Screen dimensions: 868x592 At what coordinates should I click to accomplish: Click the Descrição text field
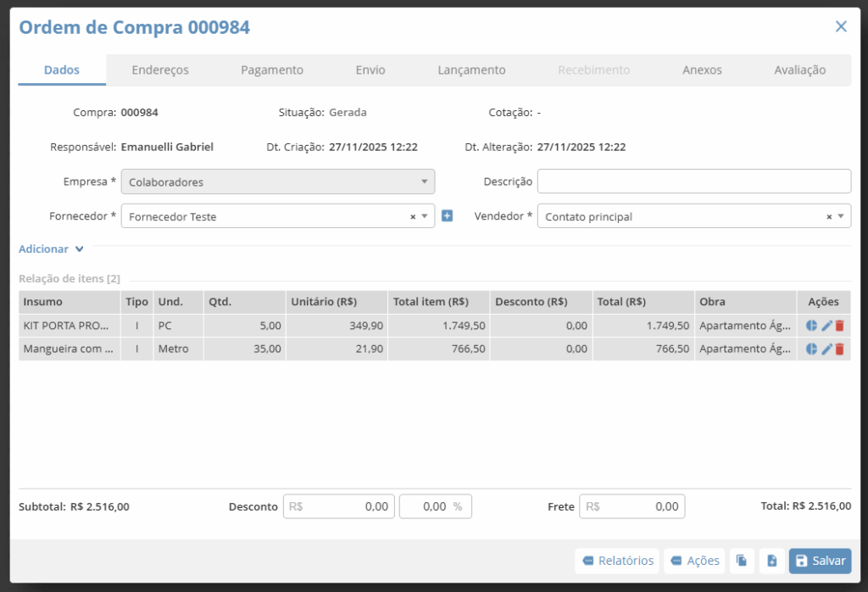693,182
